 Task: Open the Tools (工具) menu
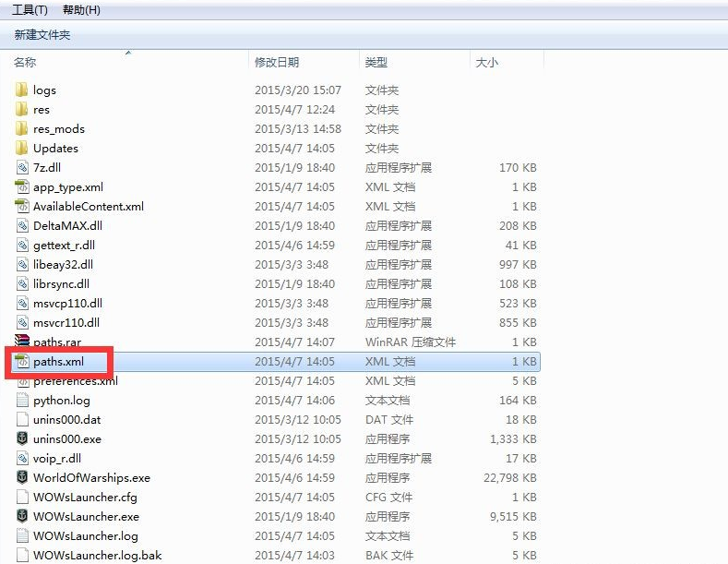(30, 10)
